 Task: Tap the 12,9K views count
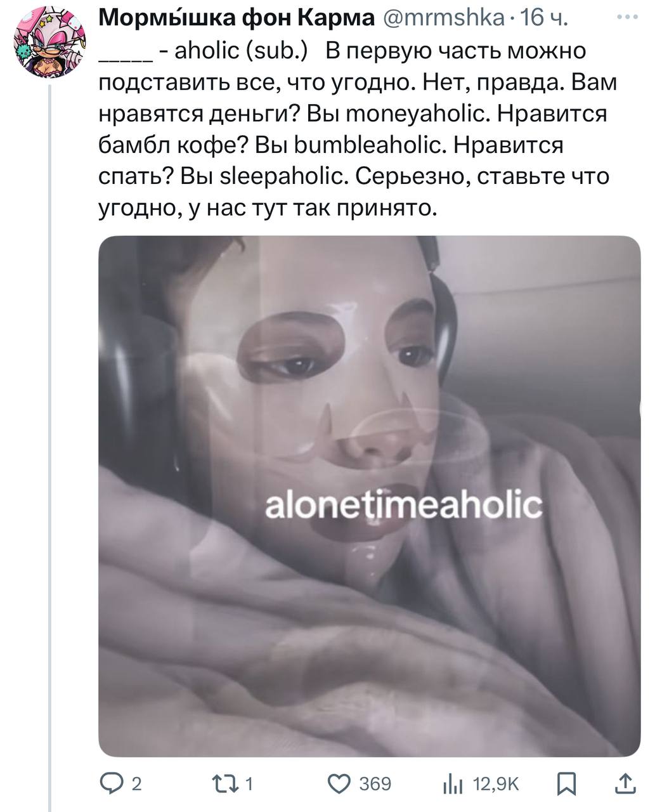496,785
